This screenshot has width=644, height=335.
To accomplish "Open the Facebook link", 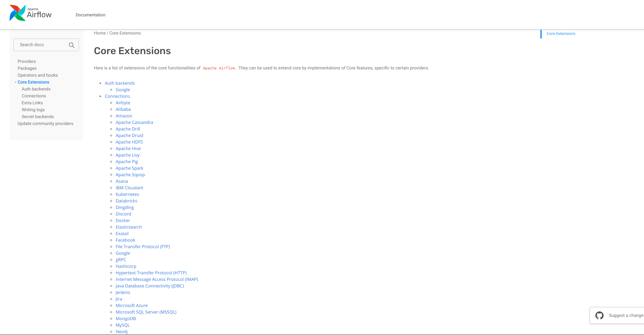I will (x=125, y=240).
